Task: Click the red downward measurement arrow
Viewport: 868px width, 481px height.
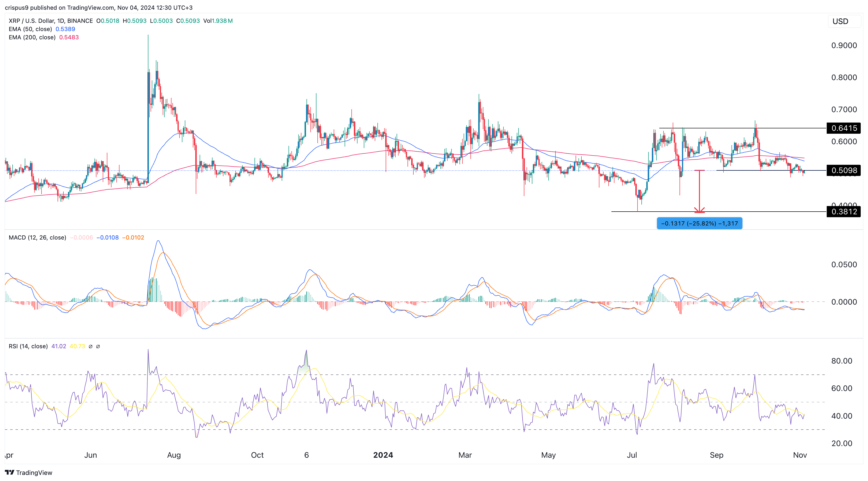Action: coord(699,191)
